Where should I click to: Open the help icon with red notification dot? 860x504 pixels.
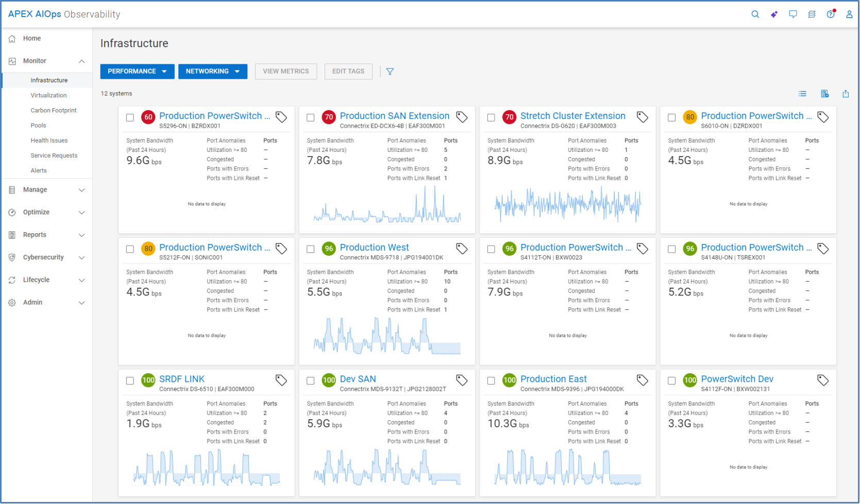(x=831, y=14)
